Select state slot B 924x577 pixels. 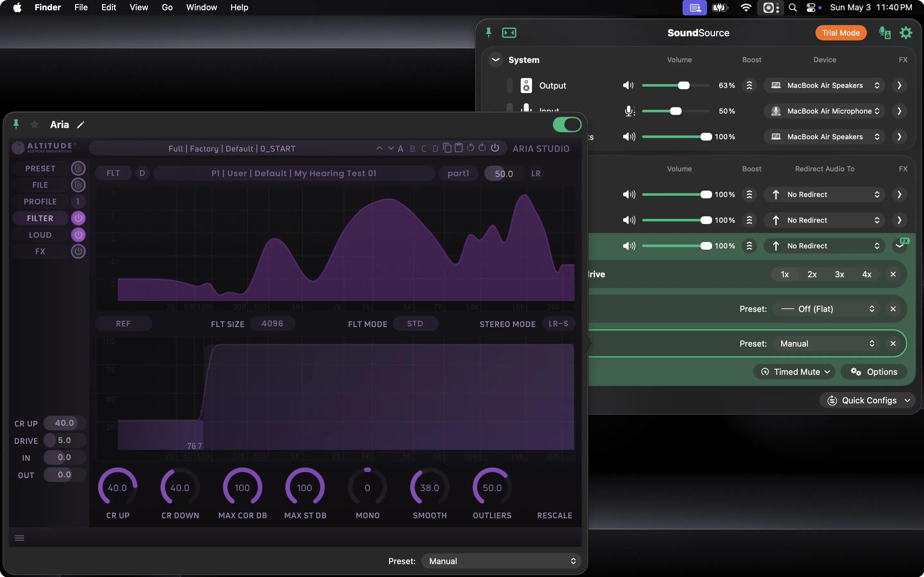tap(412, 149)
